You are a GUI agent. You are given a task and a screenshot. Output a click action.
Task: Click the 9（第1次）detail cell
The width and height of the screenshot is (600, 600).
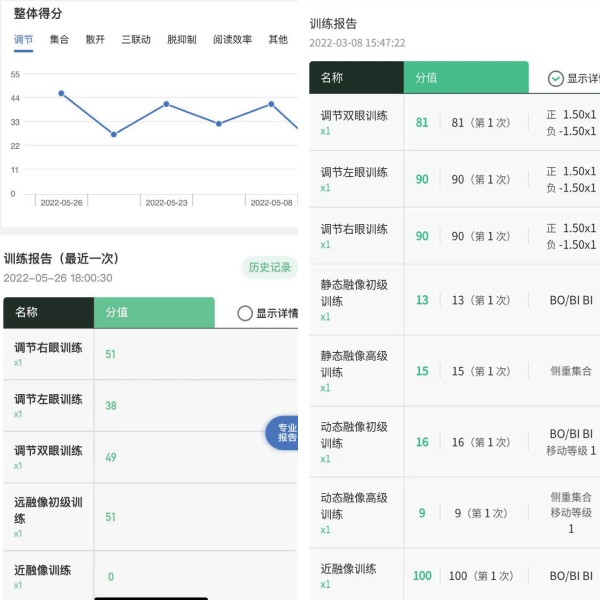[481, 513]
